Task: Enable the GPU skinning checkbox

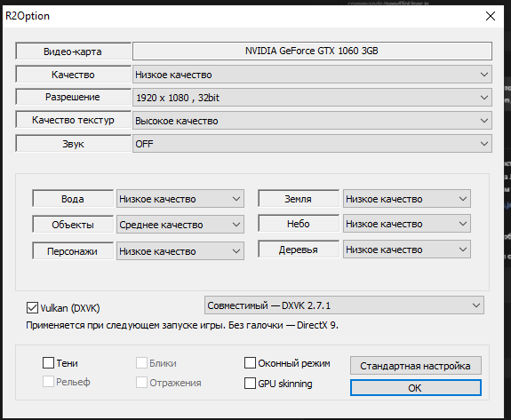Action: pyautogui.click(x=250, y=384)
